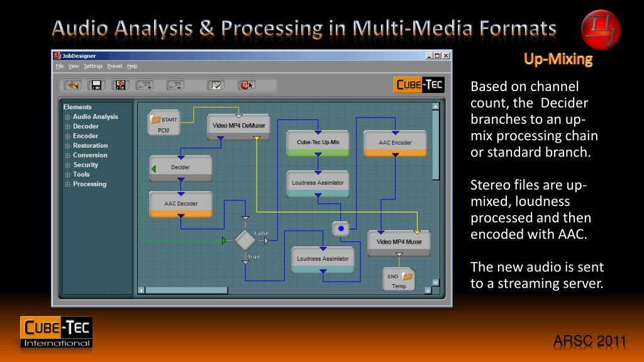Click the open folder toolbar icon

pyautogui.click(x=73, y=85)
